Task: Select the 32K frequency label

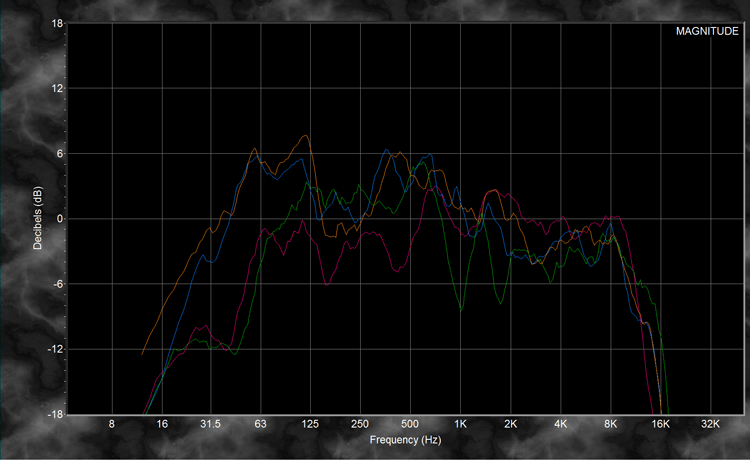Action: [x=710, y=424]
